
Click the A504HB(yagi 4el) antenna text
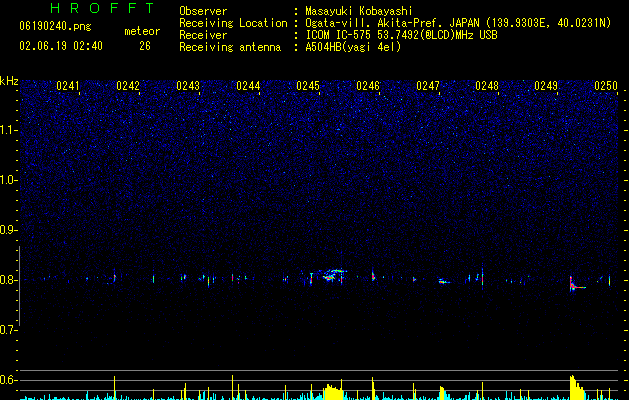point(353,47)
